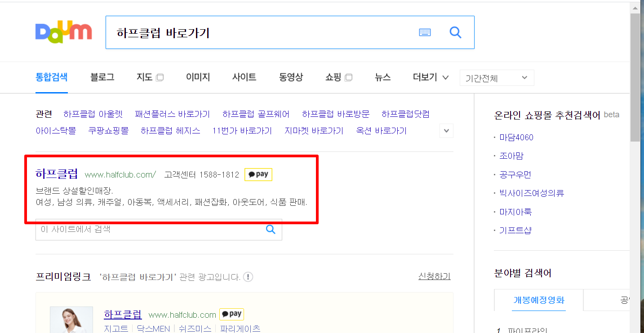Click related search 하프클럽닷컴
Image resolution: width=644 pixels, height=333 pixels.
pyautogui.click(x=405, y=114)
